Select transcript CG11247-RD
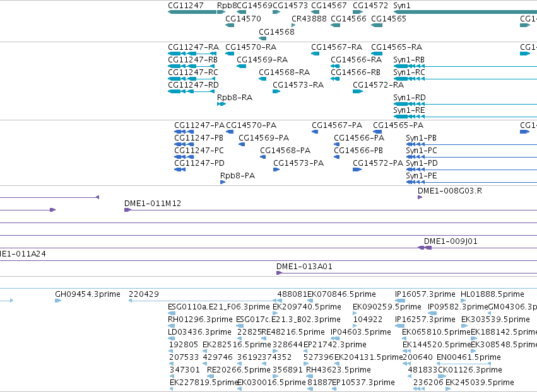537x392 pixels. [x=193, y=85]
